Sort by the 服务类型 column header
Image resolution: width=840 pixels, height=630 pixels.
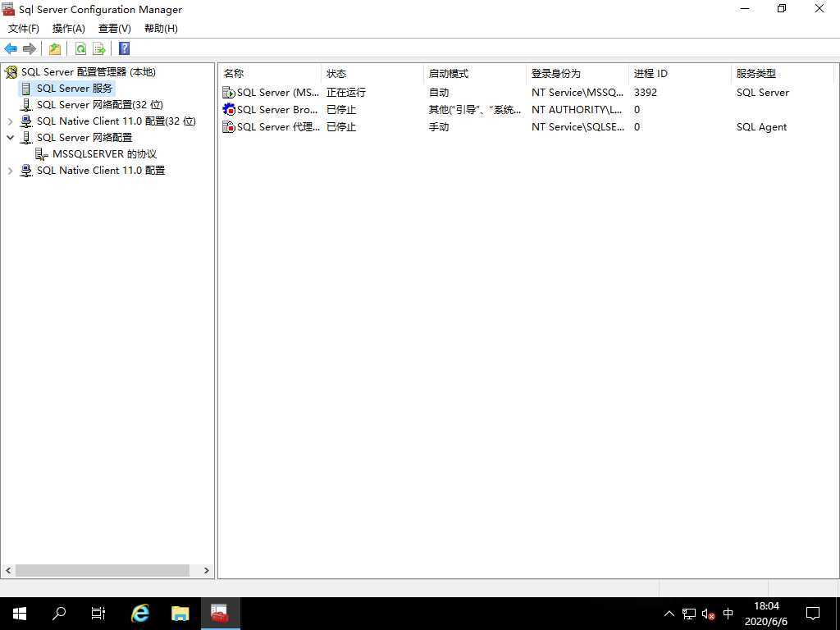click(782, 73)
